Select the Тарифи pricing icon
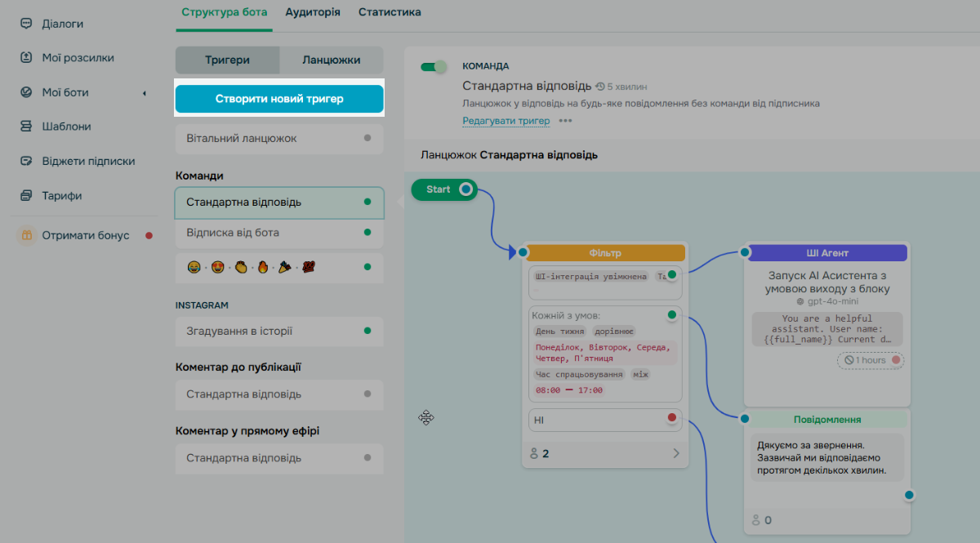 pyautogui.click(x=25, y=195)
